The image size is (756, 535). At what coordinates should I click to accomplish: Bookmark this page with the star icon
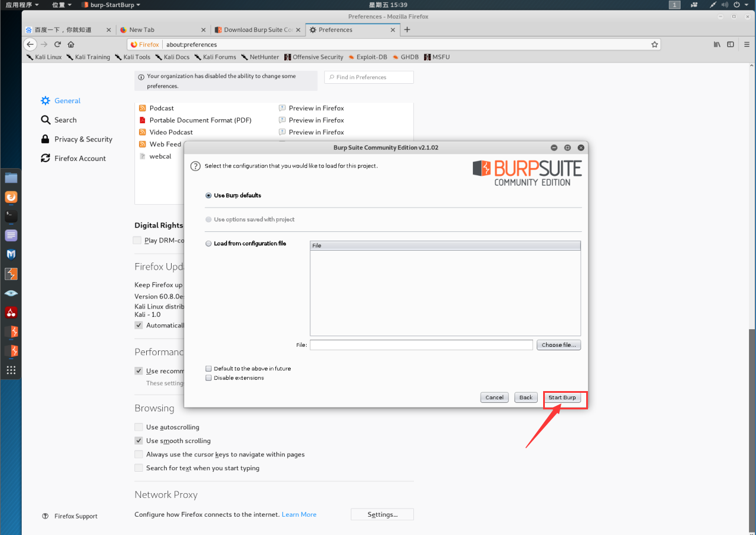pos(654,44)
